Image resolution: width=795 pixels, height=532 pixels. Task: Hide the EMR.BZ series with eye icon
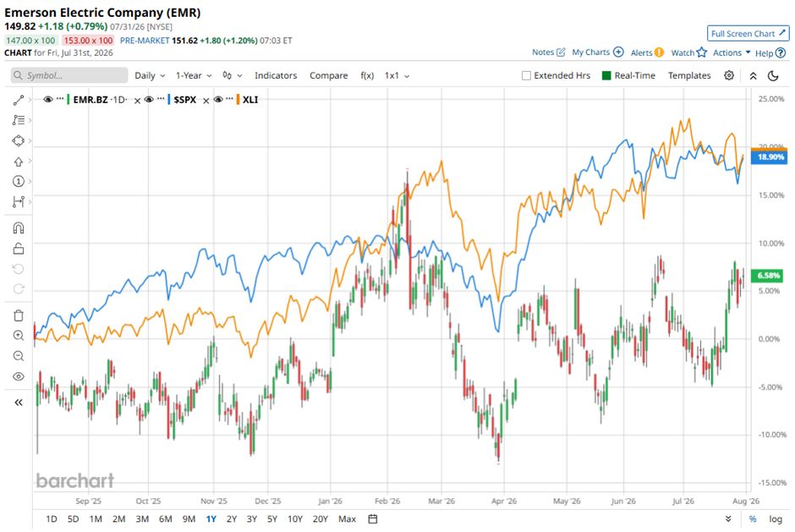(48, 100)
